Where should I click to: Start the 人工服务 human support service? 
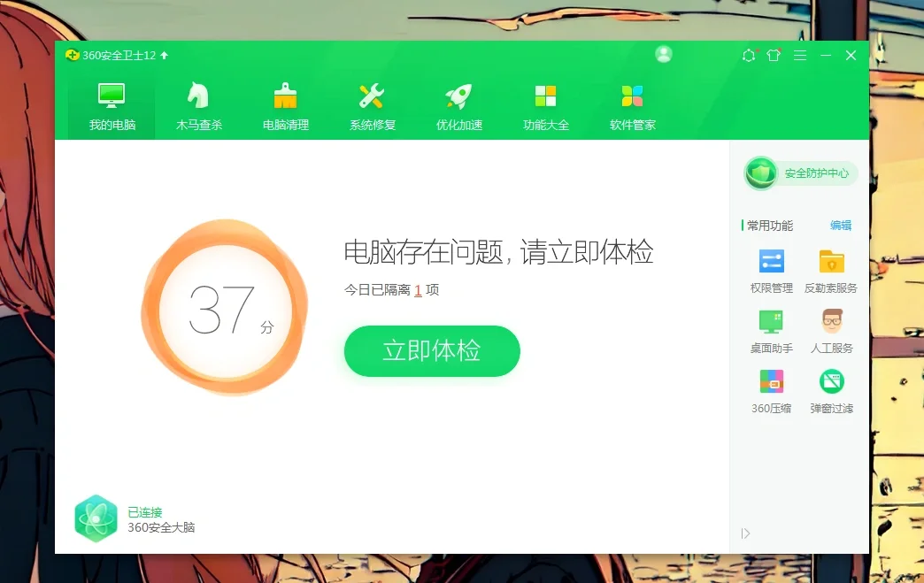830,323
